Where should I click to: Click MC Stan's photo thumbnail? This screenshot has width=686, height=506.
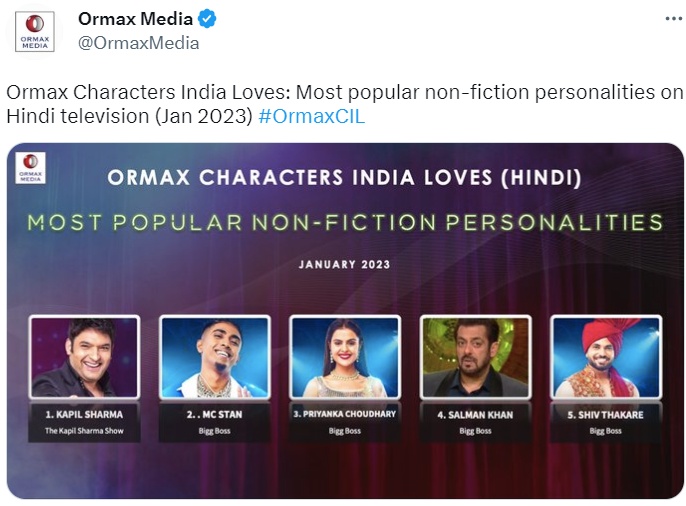coord(214,358)
